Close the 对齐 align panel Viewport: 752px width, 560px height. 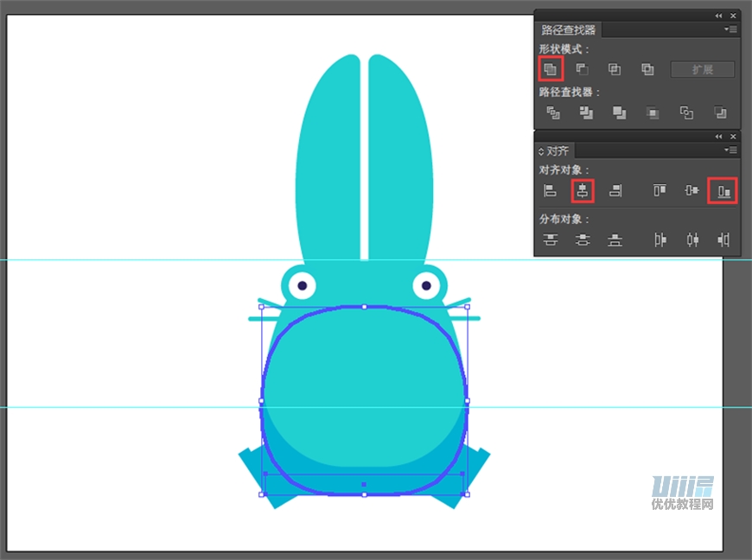pyautogui.click(x=733, y=137)
